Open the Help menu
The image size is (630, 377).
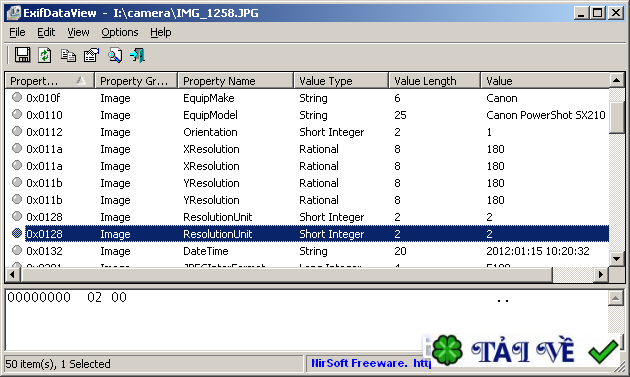coord(161,32)
